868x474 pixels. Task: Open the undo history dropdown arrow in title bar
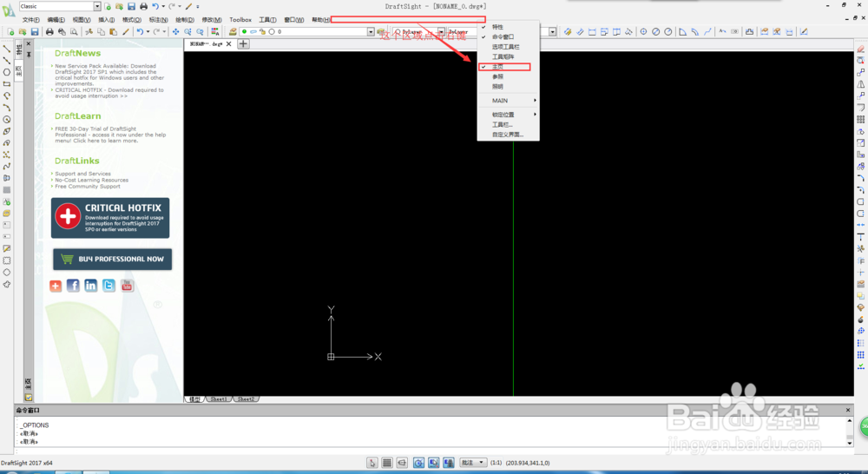(163, 6)
